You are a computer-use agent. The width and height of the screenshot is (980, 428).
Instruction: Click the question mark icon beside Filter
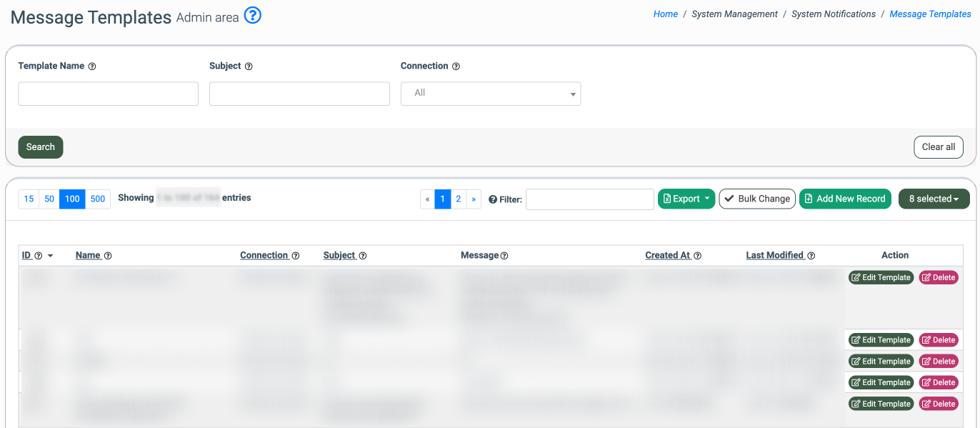(x=493, y=199)
